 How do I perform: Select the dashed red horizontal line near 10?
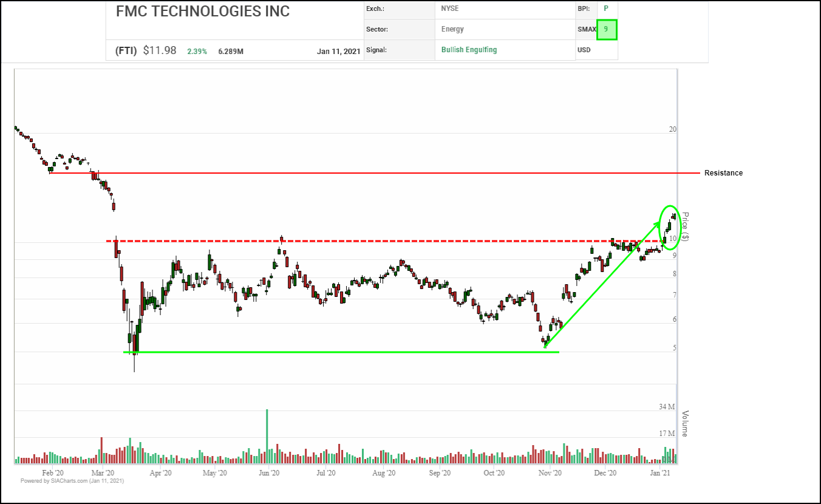tap(364, 241)
